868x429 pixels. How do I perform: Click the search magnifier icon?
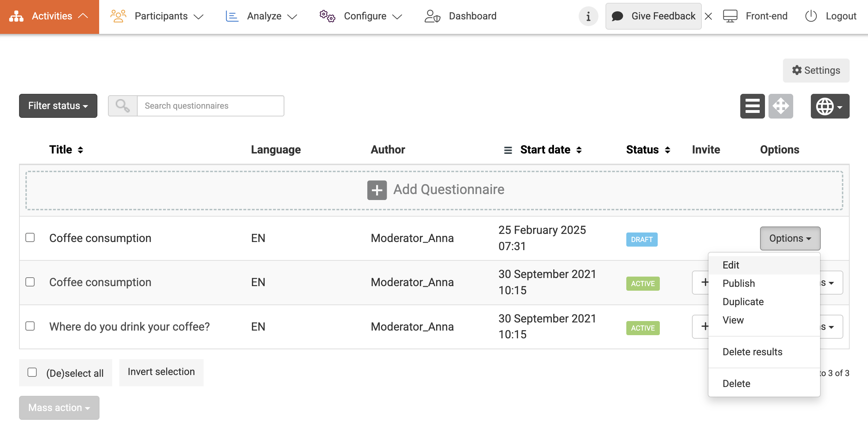pos(122,106)
